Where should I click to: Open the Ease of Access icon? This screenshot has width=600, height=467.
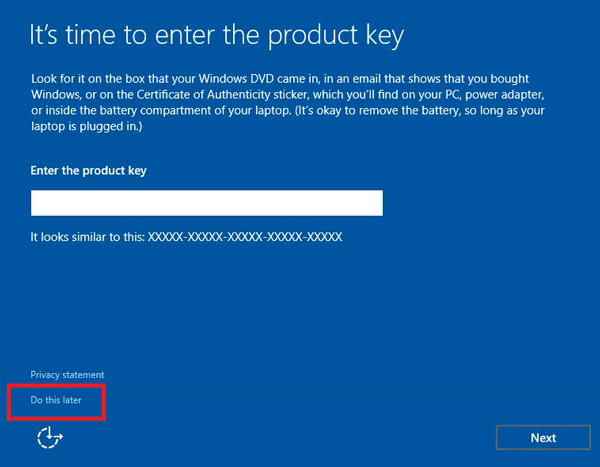[x=49, y=437]
